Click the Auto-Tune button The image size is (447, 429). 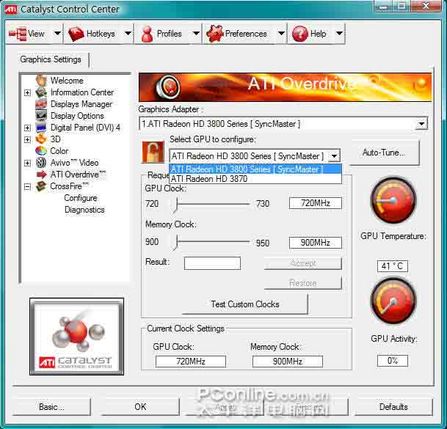pyautogui.click(x=384, y=153)
